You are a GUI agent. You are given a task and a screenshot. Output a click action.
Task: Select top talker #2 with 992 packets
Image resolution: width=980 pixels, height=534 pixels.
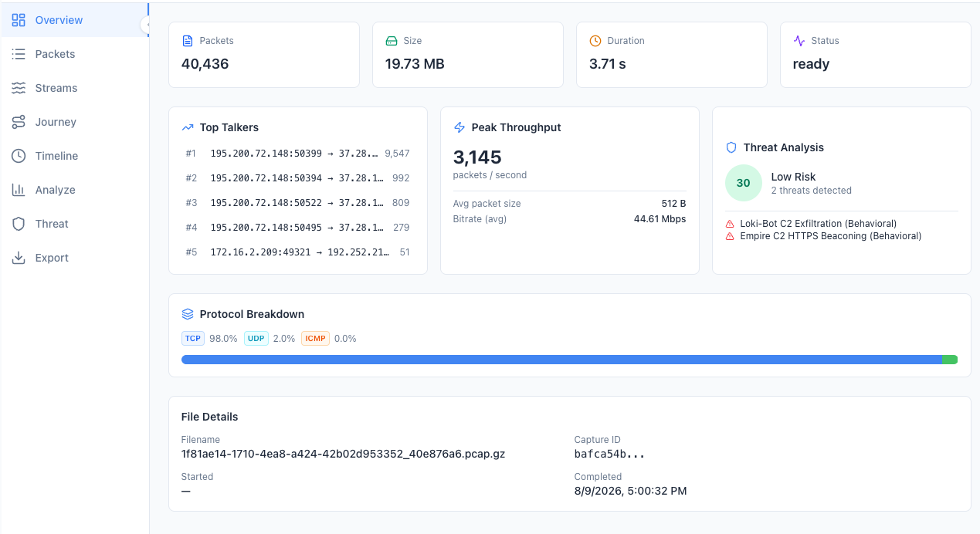pyautogui.click(x=297, y=178)
